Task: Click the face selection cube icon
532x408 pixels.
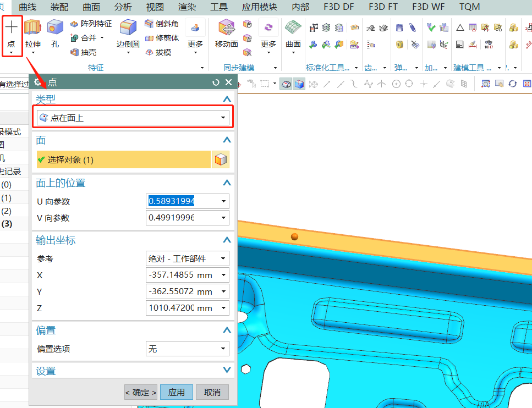Action: pos(221,159)
